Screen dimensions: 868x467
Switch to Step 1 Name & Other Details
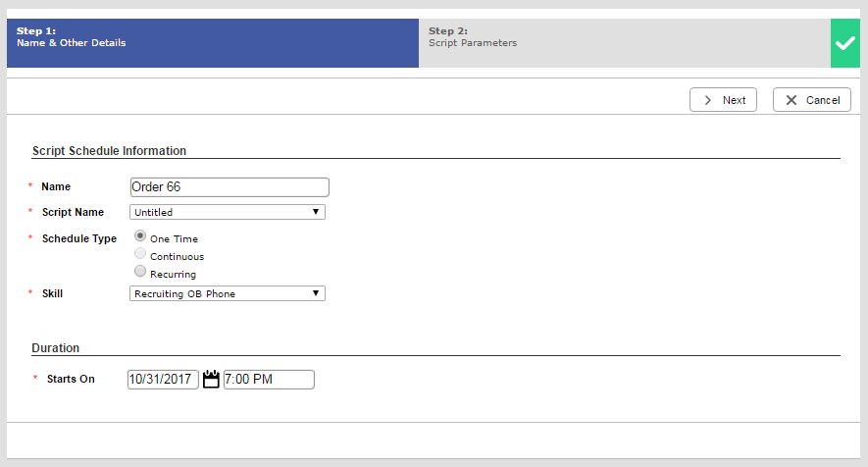click(213, 43)
